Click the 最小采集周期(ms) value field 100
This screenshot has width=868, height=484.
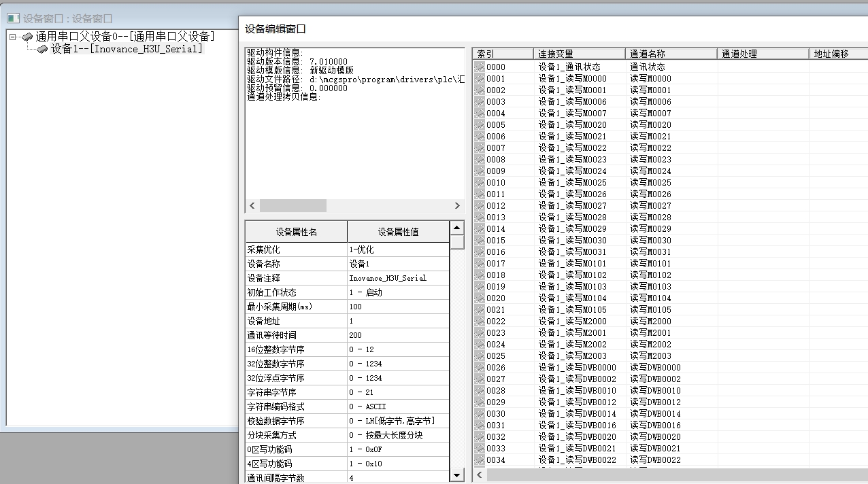398,307
